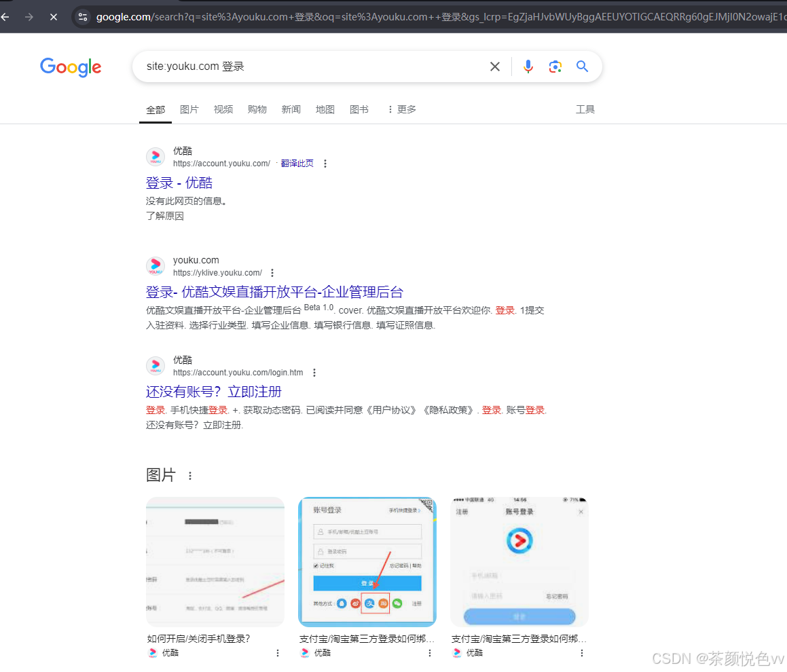
Task: Open the 工具 search tools
Action: (585, 109)
